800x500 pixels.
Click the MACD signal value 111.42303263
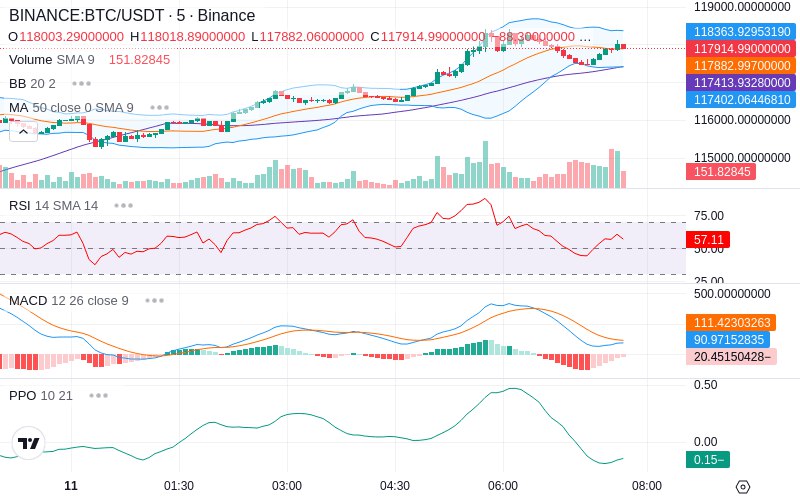(731, 322)
